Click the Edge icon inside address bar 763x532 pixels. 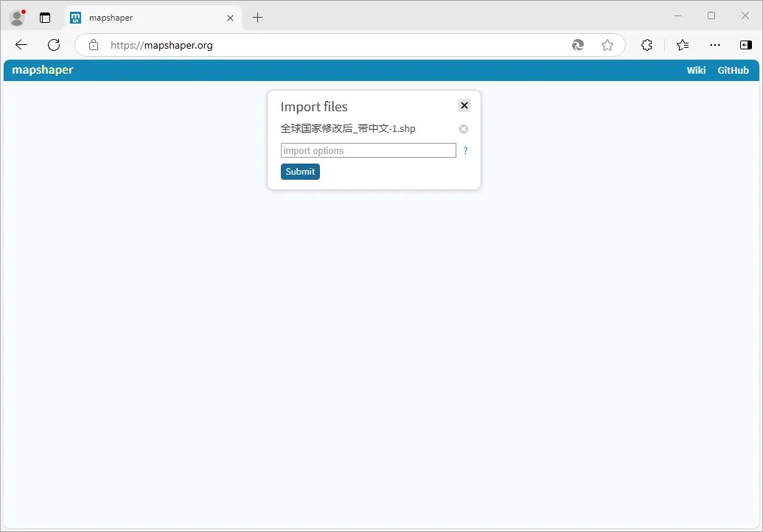point(578,45)
